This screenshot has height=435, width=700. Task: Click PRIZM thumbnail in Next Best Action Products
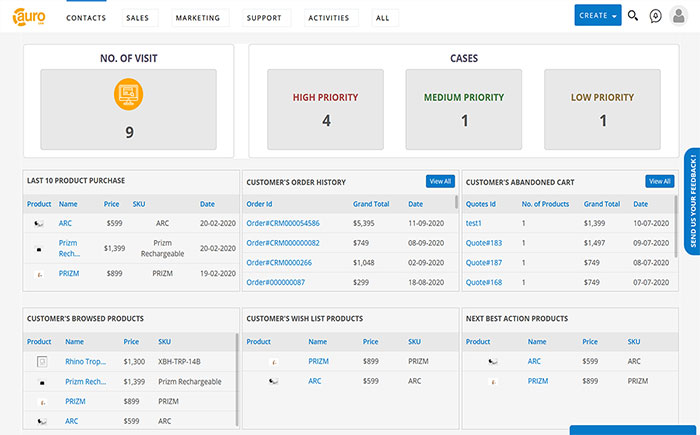[493, 382]
